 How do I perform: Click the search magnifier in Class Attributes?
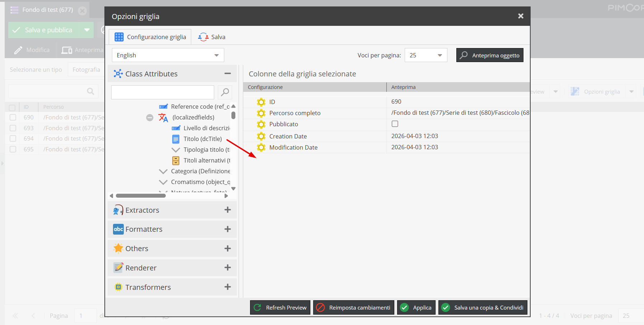(225, 92)
